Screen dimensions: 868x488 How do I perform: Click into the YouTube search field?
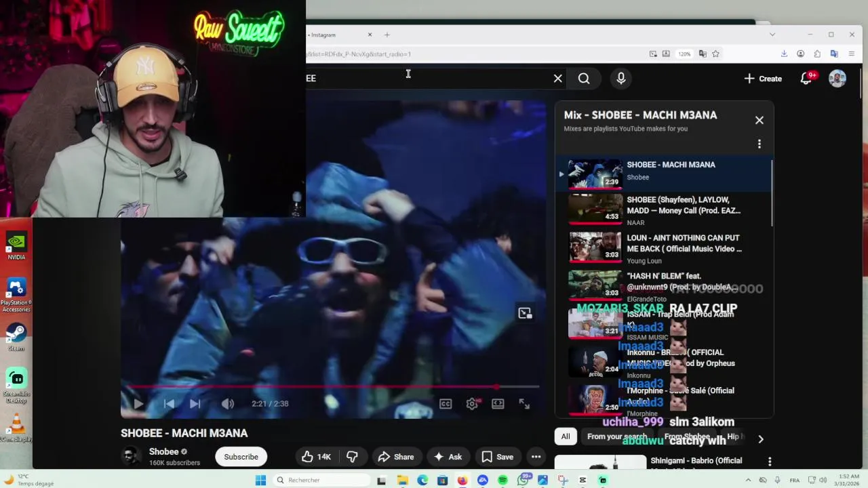(x=427, y=79)
